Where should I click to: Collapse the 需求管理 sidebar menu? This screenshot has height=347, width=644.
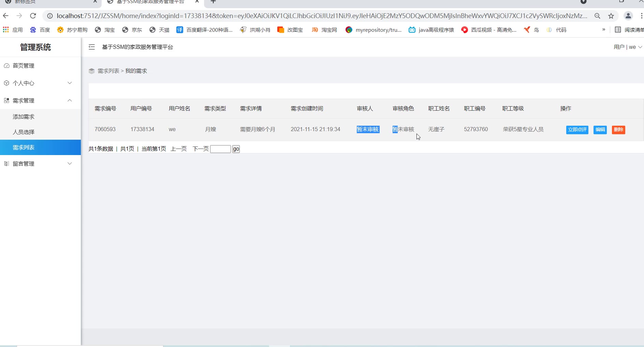40,100
